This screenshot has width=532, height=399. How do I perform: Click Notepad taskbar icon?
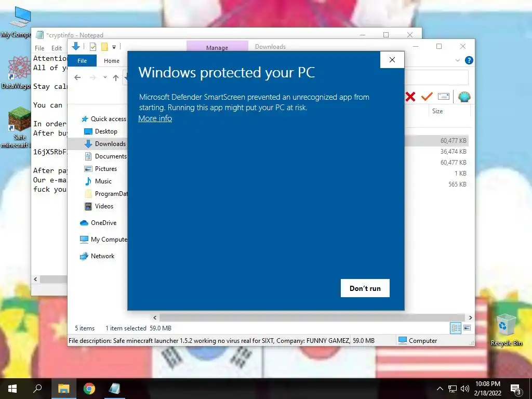point(115,389)
